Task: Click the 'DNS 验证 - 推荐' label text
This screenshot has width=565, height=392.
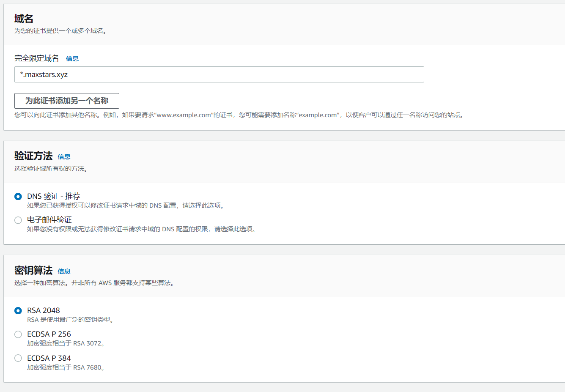Action: pyautogui.click(x=54, y=196)
